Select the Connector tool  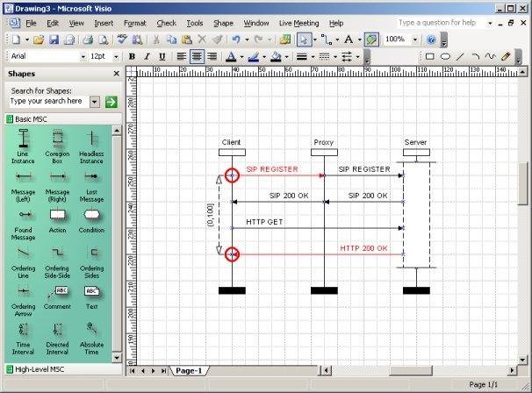coord(327,39)
